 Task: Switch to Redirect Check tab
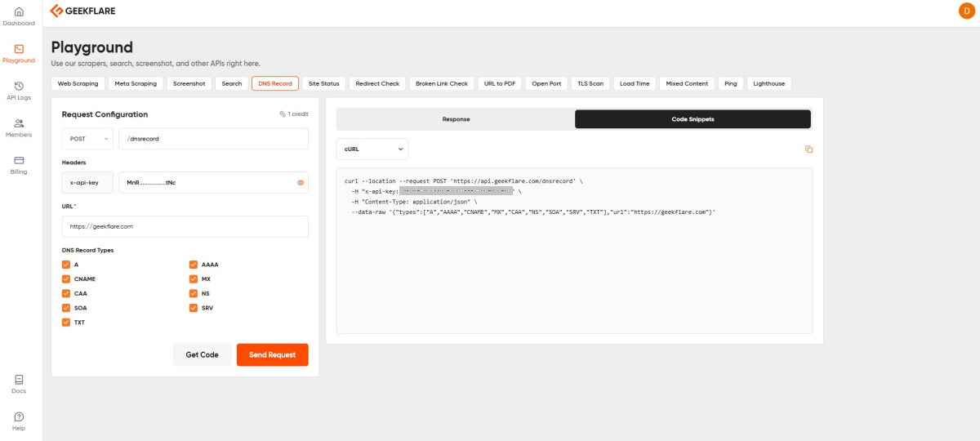(x=377, y=83)
